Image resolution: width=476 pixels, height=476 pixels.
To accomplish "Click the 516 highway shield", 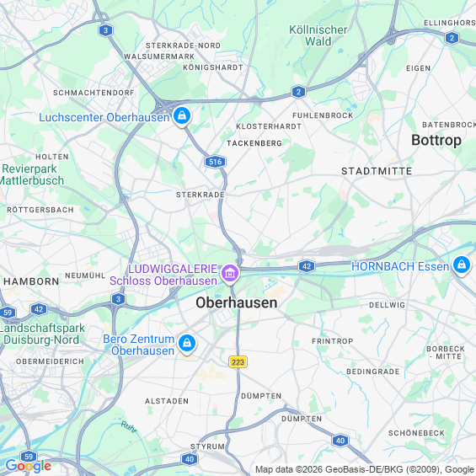I will coord(215,162).
